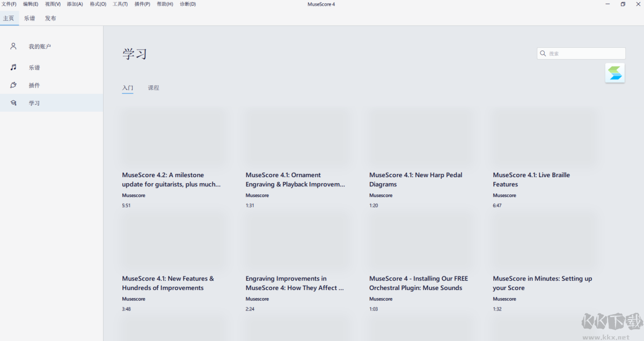
Task: Click the 5:51 duration text
Action: [x=126, y=206]
